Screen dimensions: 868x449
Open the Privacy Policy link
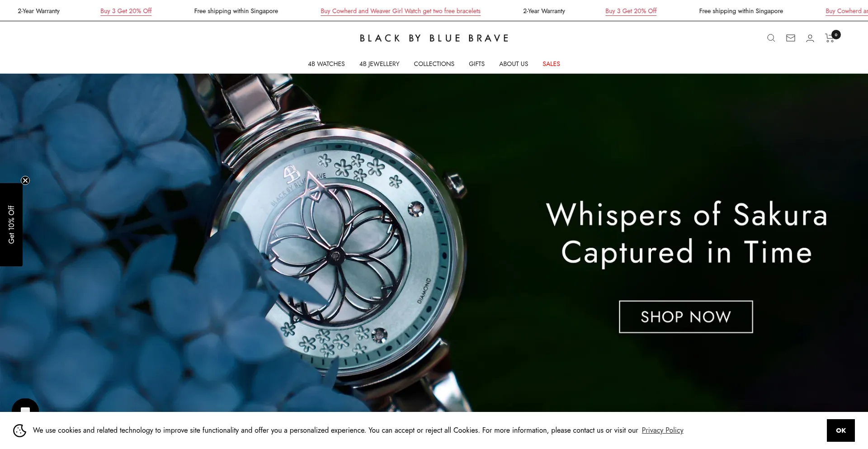point(662,430)
